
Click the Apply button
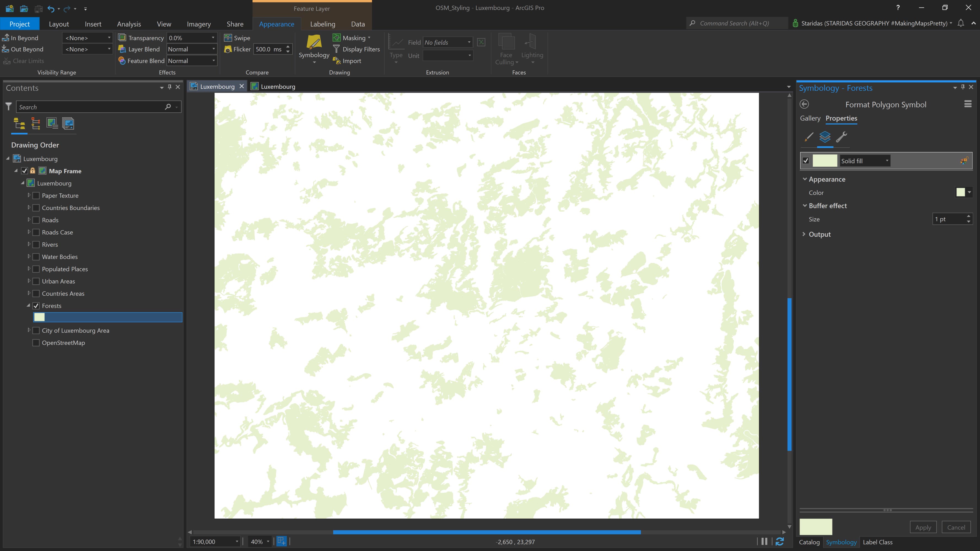tap(923, 527)
